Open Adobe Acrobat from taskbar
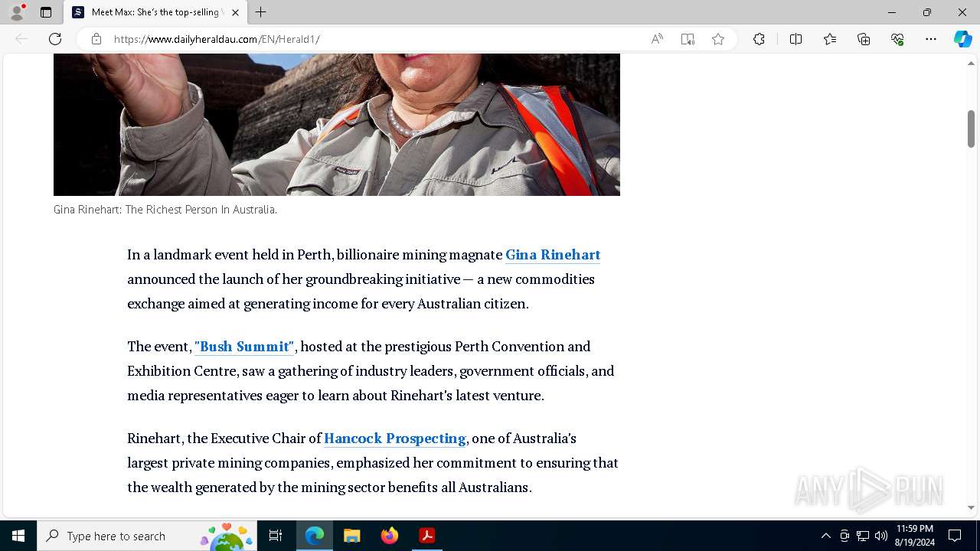This screenshot has width=980, height=551. (x=427, y=536)
